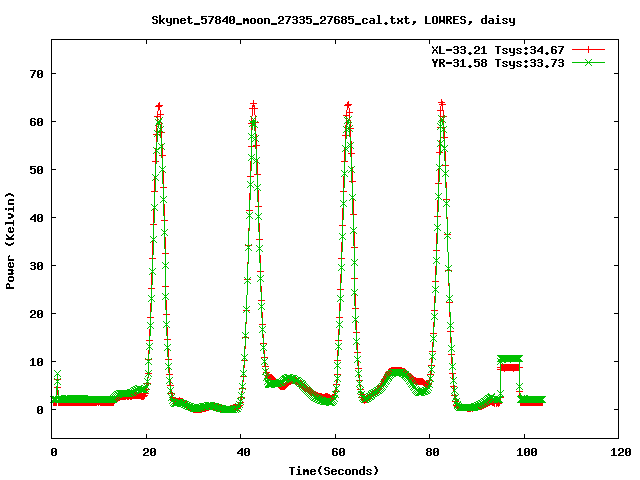640x480 pixels.
Task: Click the fourth peak's top near 83 seconds
Action: [442, 104]
